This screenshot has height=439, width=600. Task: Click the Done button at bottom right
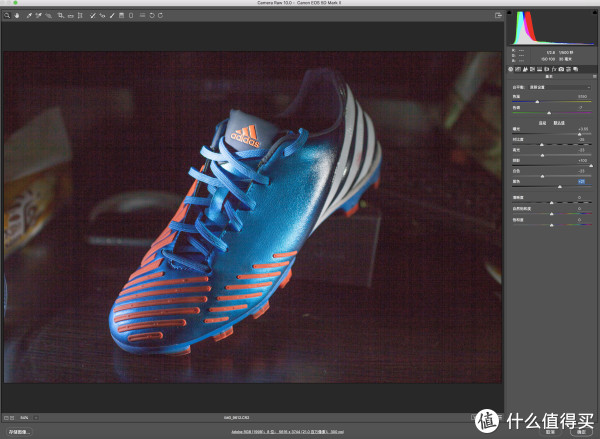(581, 432)
